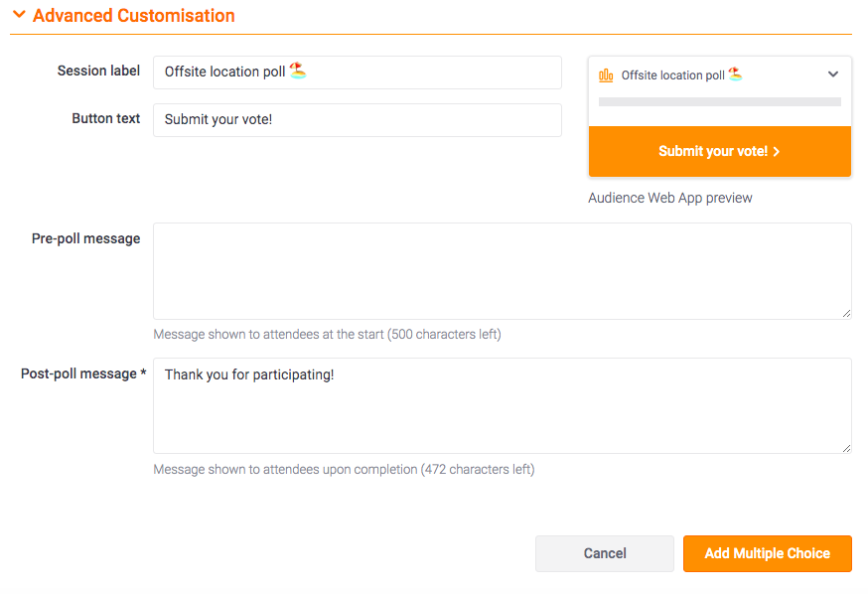
Task: Click the Post-poll message resize handle
Action: click(x=846, y=448)
